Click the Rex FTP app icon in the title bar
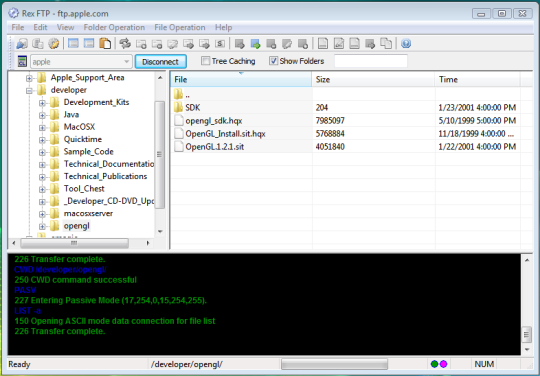This screenshot has height=376, width=540. point(13,13)
